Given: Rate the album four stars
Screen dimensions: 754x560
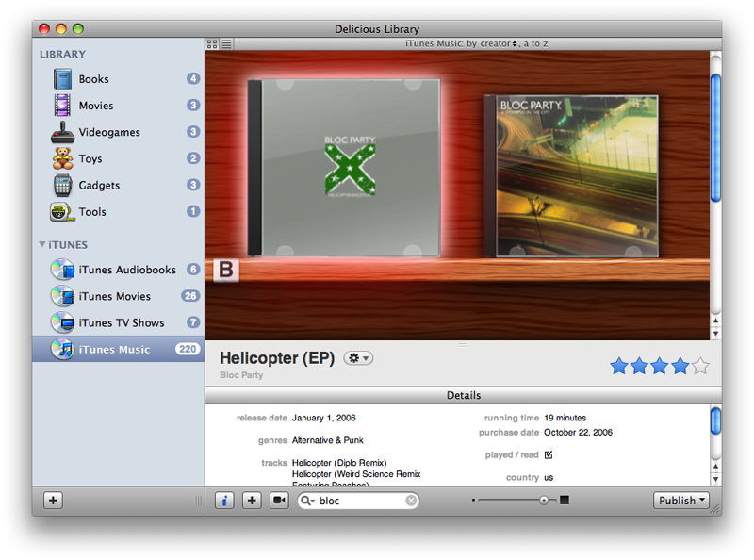Looking at the screenshot, I should coord(680,366).
